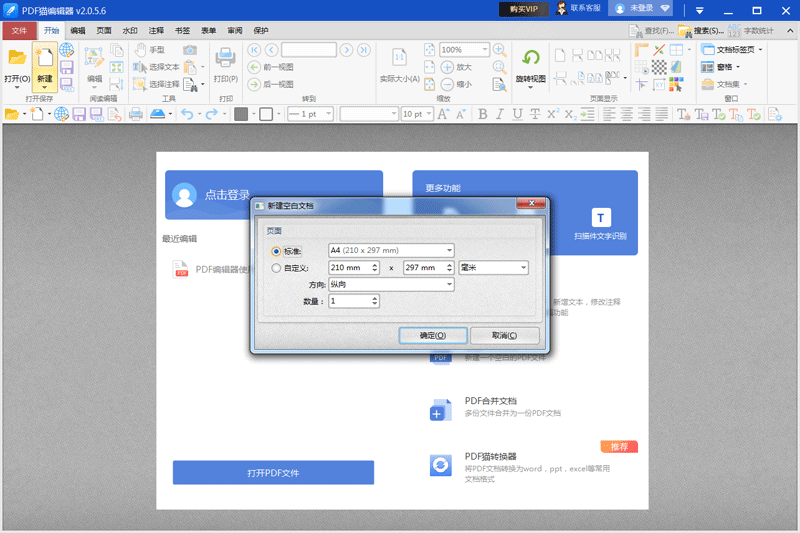Click the Cancel (取消) button
This screenshot has width=800, height=533.
click(505, 335)
